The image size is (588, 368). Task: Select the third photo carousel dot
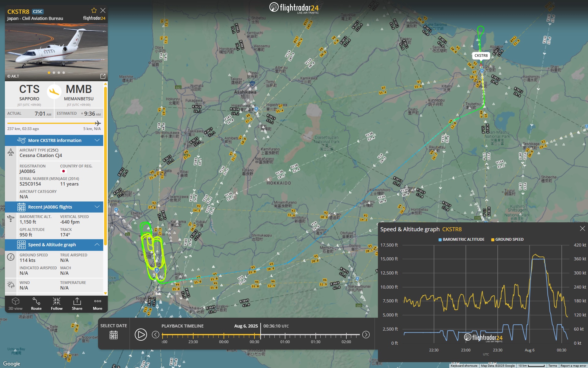point(59,73)
